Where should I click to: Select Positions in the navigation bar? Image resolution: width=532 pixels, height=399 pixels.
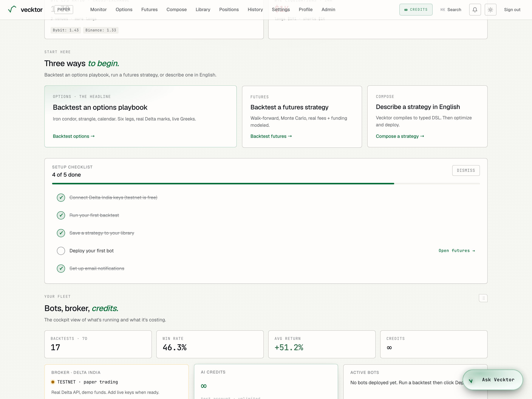point(229,10)
